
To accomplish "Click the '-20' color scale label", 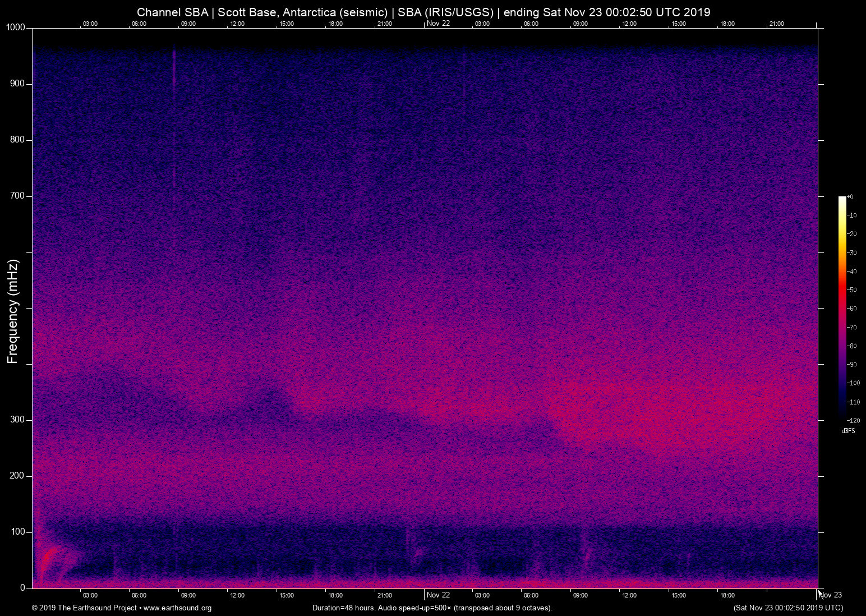I will click(x=851, y=234).
